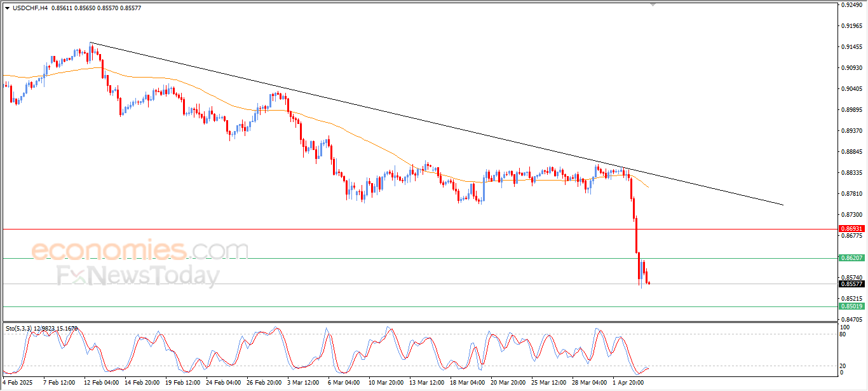Click the green 0.86207 price label
868x391 pixels.
851,258
